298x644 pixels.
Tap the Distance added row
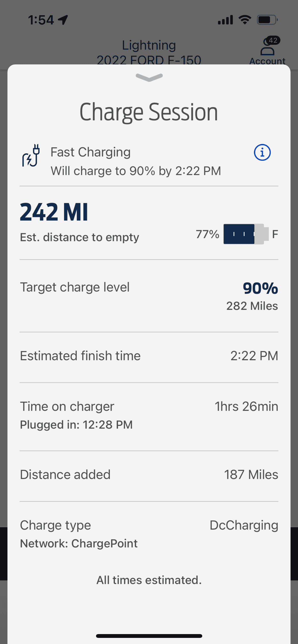149,475
